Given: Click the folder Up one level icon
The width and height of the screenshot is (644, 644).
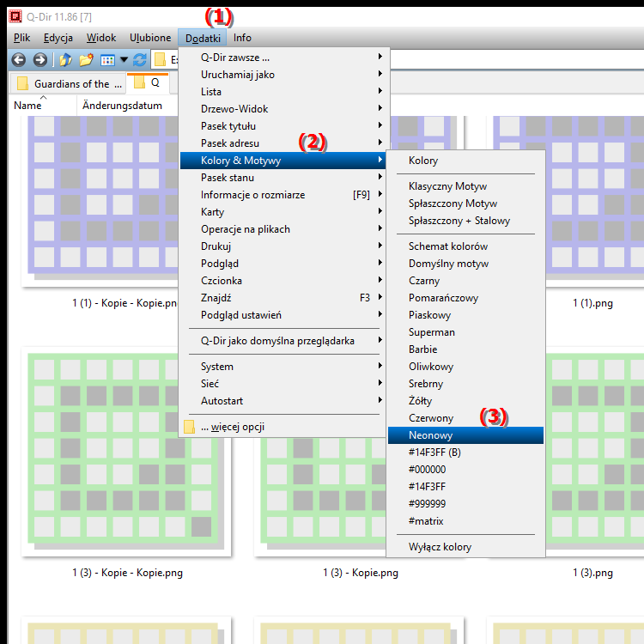Looking at the screenshot, I should [66, 60].
